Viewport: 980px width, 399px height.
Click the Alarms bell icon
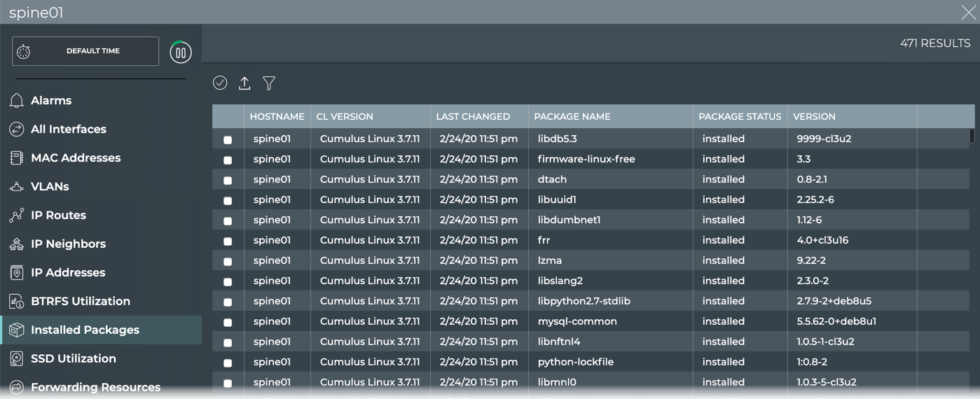(x=17, y=101)
